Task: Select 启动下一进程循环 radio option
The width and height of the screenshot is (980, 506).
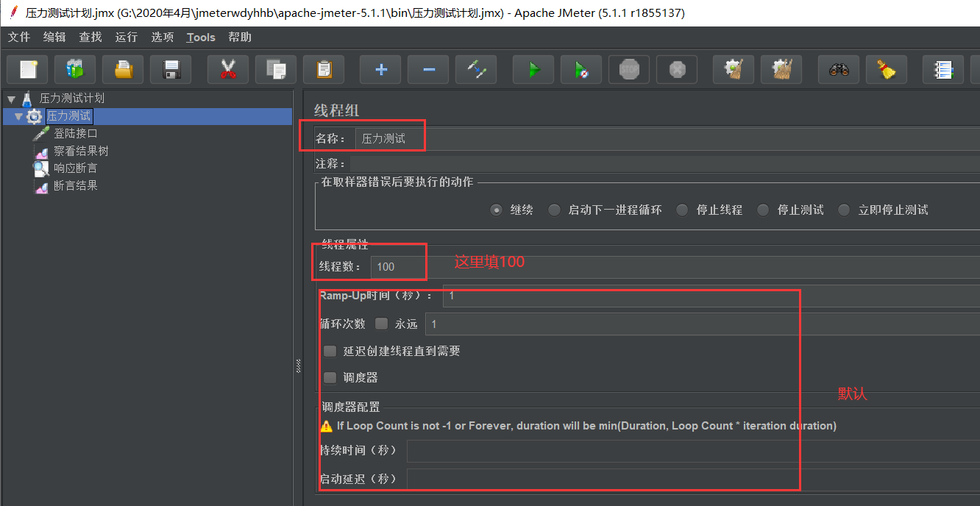Action: tap(554, 210)
